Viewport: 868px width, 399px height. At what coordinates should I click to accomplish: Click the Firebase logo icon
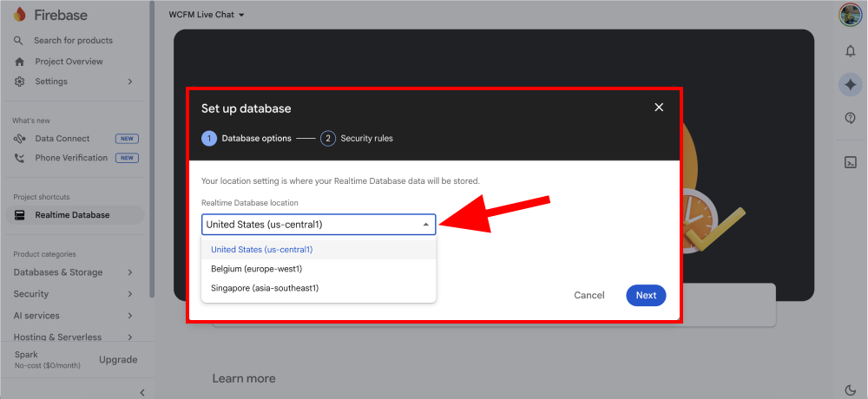click(20, 15)
